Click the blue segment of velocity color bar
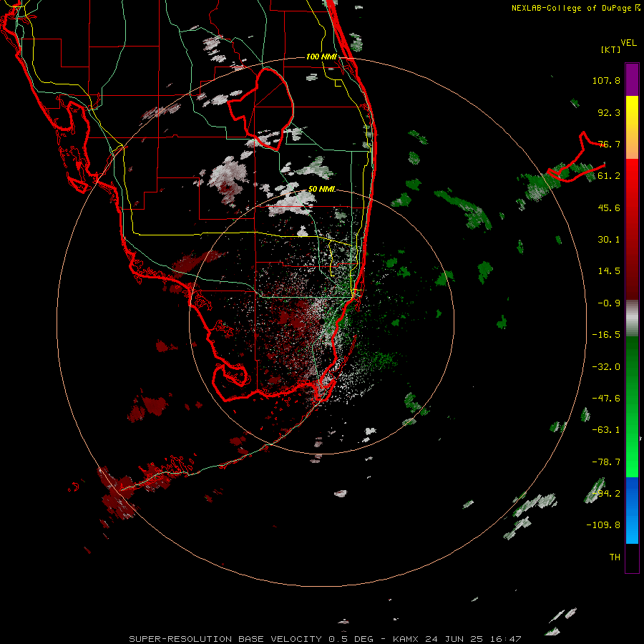Screen dimensions: 644x644 (x=632, y=510)
